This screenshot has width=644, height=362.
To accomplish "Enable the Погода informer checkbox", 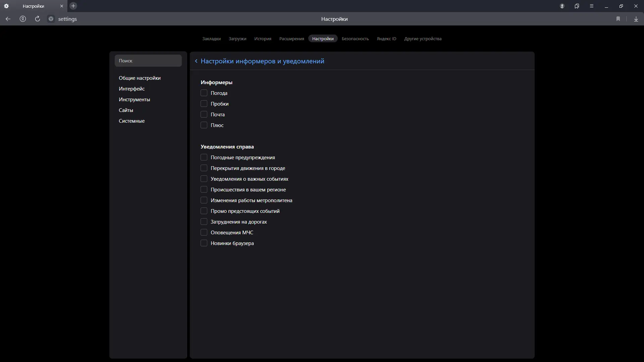I will [x=204, y=93].
